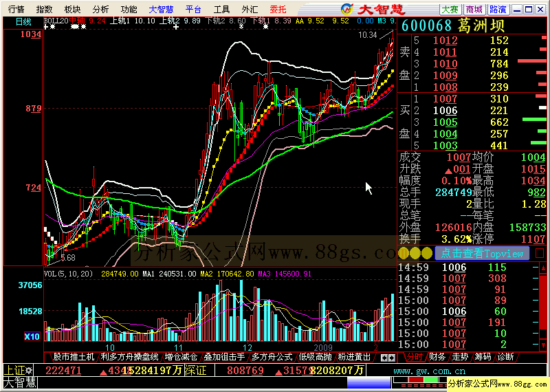The image size is (550, 392).
Task: Click down arrow of tick list scrollbar
Action: tap(543, 345)
